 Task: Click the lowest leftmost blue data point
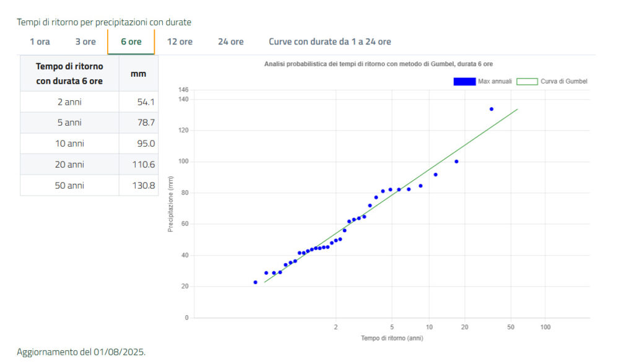point(255,282)
